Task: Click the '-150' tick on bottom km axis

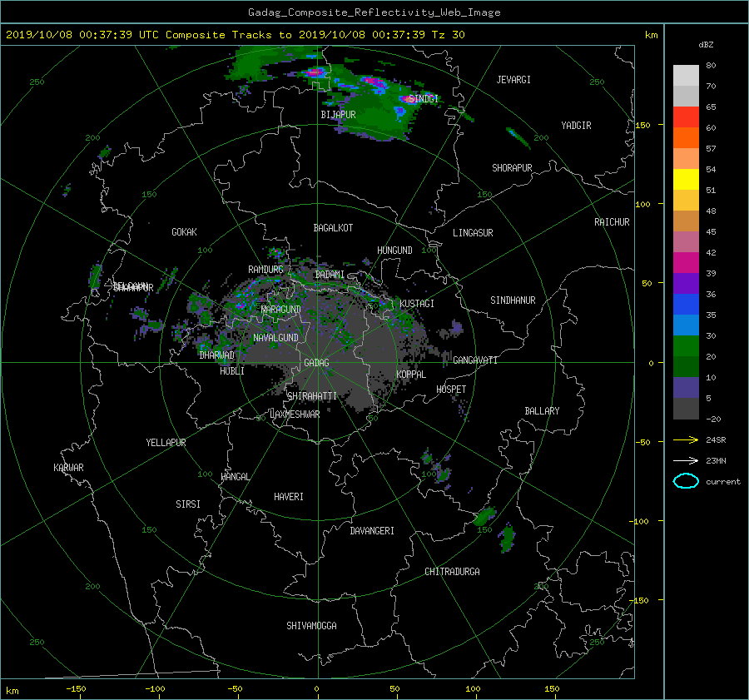Action: coord(76,689)
